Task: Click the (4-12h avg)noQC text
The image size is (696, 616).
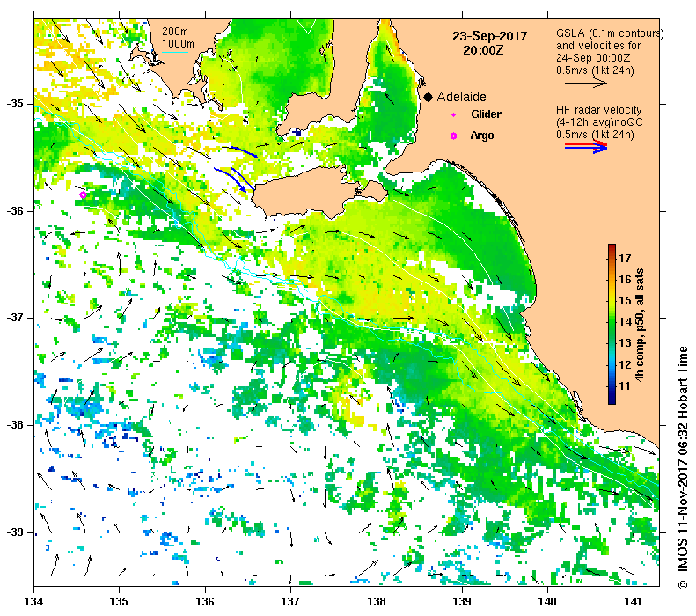Action: [599, 122]
